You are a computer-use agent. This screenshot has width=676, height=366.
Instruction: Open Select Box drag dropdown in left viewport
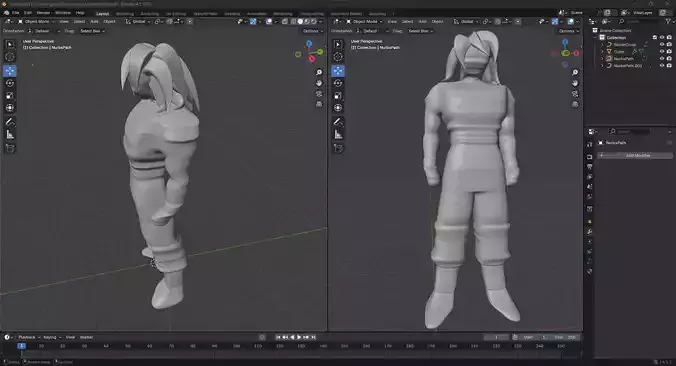point(92,31)
